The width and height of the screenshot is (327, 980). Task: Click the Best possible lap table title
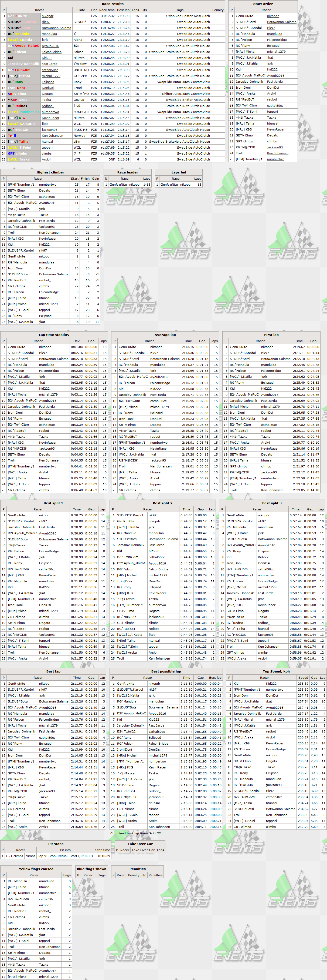[x=166, y=671]
